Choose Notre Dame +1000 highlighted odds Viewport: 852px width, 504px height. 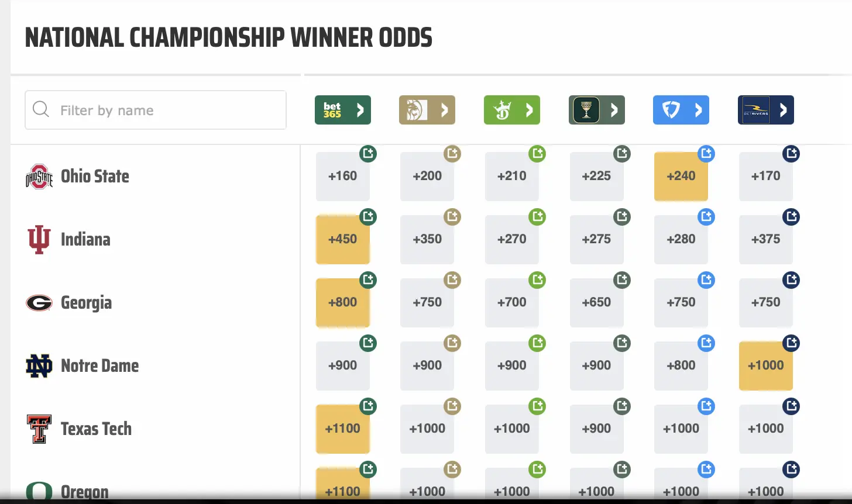(x=765, y=366)
